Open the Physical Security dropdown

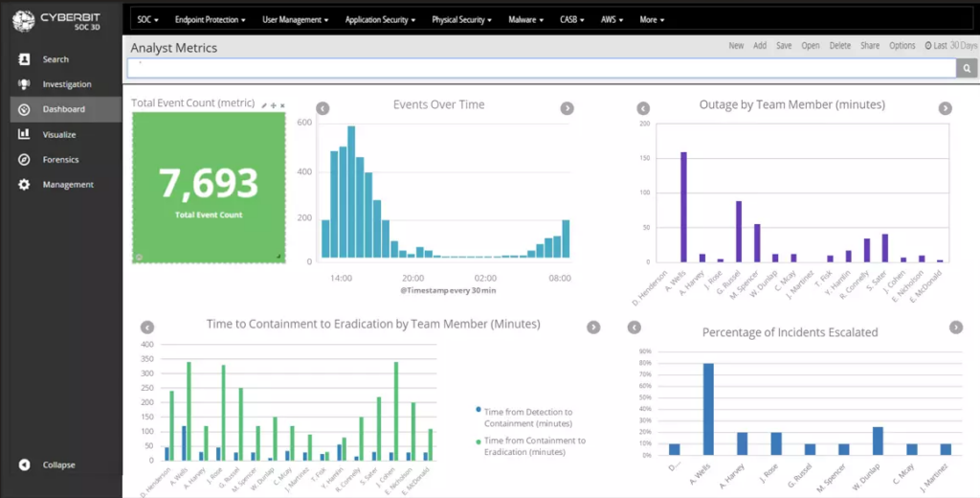tap(462, 19)
